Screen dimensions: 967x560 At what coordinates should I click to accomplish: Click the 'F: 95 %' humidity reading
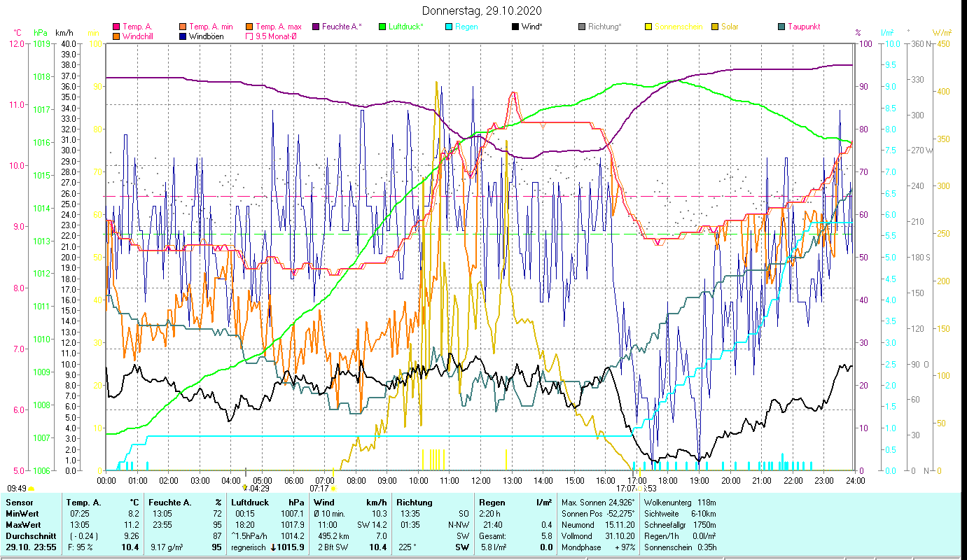pos(81,547)
